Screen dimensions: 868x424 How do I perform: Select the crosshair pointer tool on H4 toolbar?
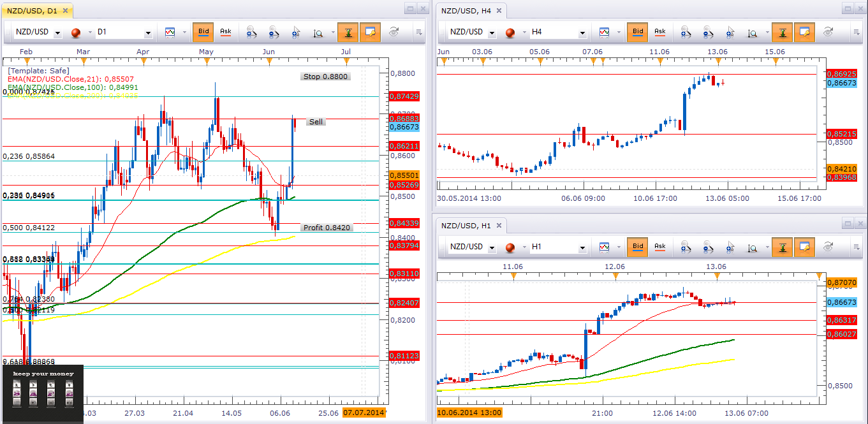pyautogui.click(x=730, y=32)
